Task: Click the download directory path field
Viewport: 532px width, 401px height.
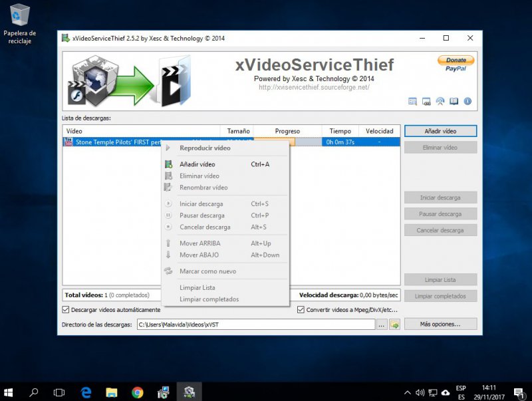Action: [255, 325]
